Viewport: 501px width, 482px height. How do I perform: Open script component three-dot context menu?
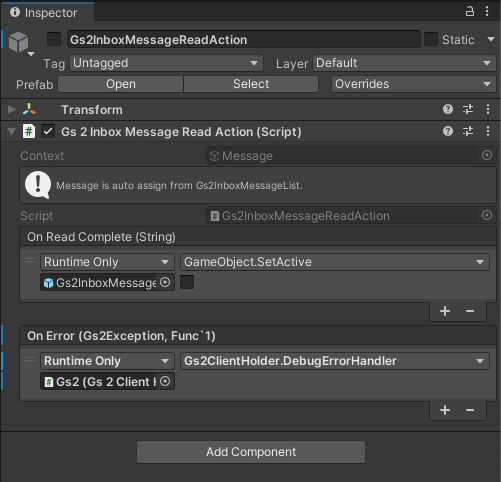[x=488, y=131]
